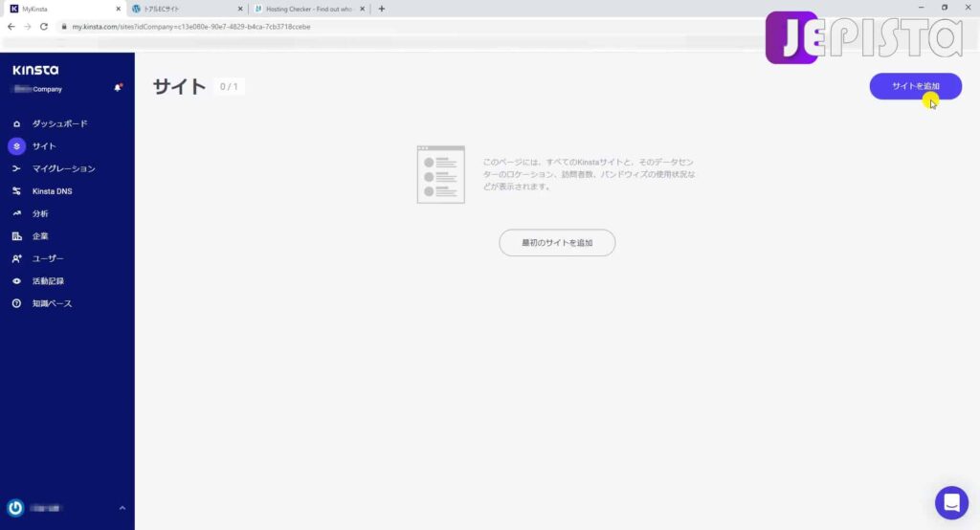
Task: Close the MyKinsta tab
Action: point(118,9)
